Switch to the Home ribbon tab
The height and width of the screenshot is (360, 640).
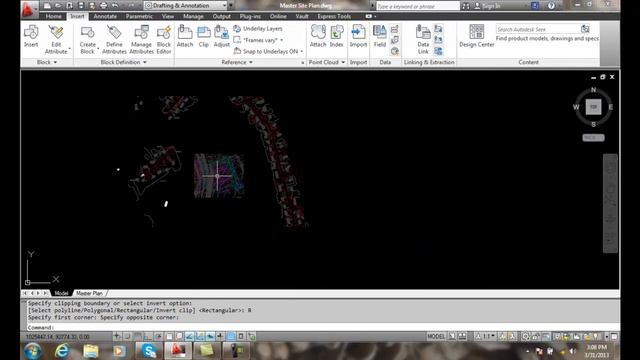coord(53,16)
